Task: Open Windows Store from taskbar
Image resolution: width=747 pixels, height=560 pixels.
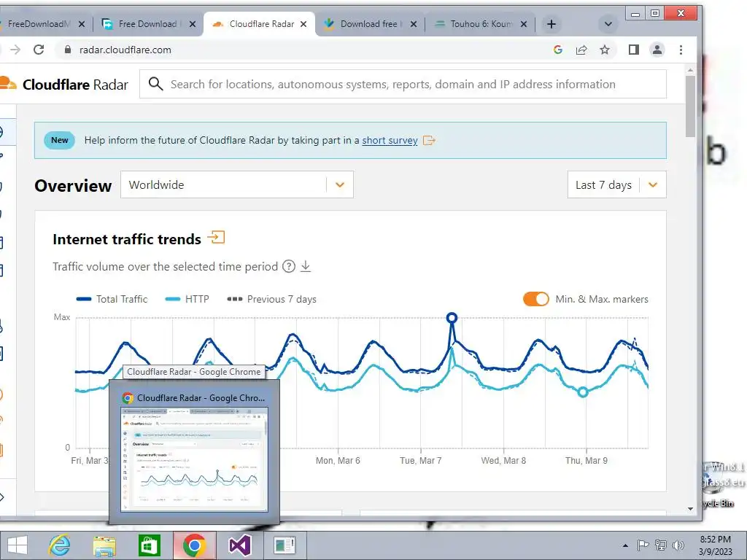Action: pos(149,545)
